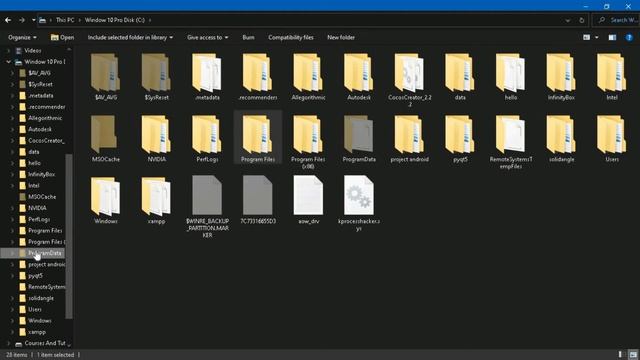The image size is (640, 360).
Task: Select Allegorithmic in the navigation tree
Action: (45, 118)
